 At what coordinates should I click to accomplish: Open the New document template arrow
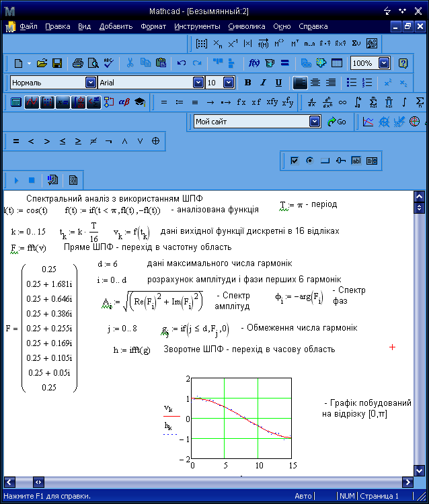[x=30, y=63]
